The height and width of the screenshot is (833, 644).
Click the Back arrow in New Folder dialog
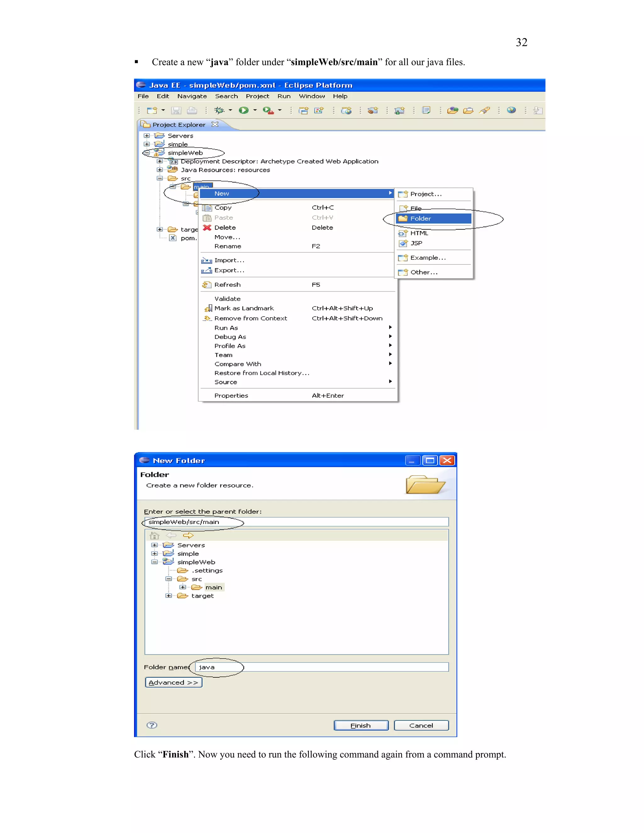[x=171, y=536]
